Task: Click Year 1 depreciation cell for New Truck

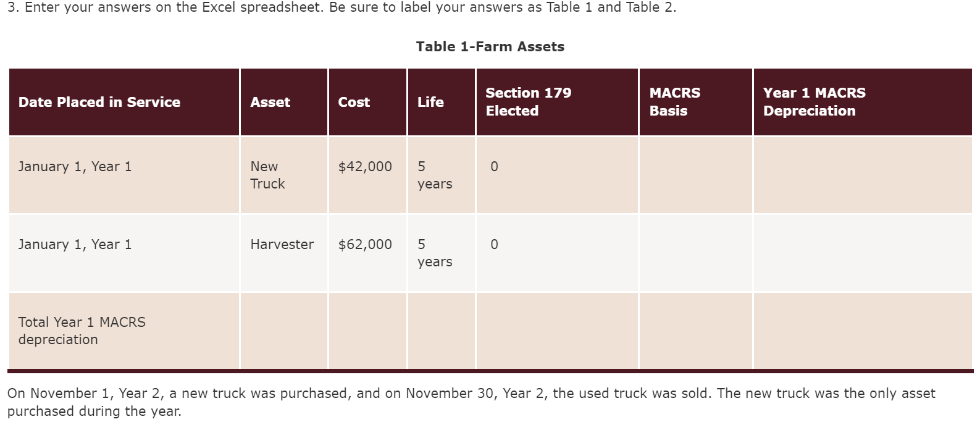Action: coord(863,175)
